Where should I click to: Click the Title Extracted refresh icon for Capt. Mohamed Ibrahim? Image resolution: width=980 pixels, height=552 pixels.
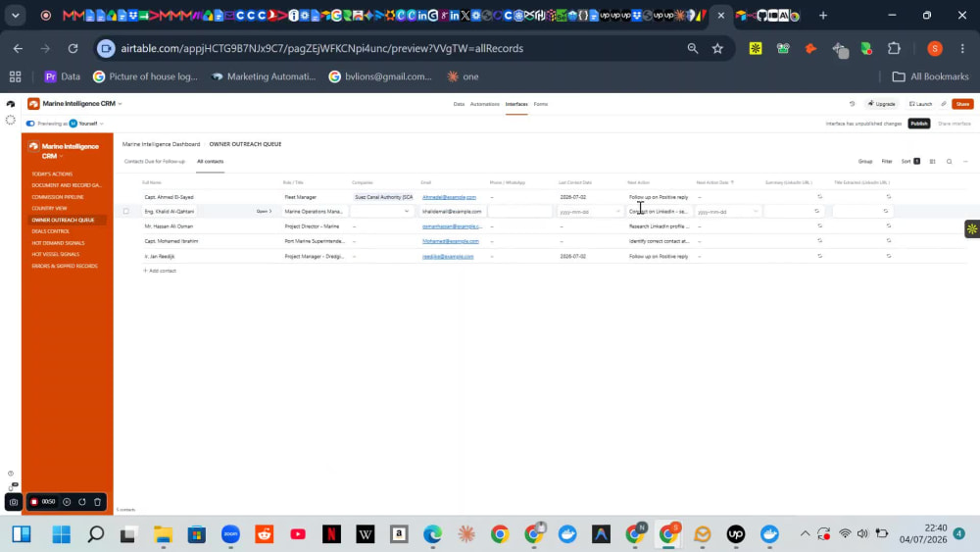point(888,240)
